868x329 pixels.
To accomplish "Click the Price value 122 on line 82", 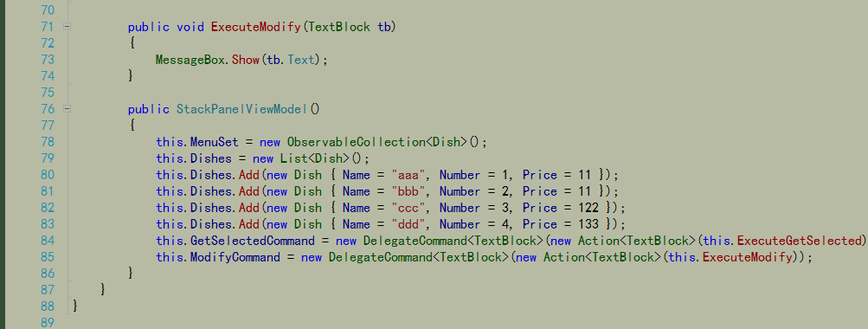I will tap(588, 208).
